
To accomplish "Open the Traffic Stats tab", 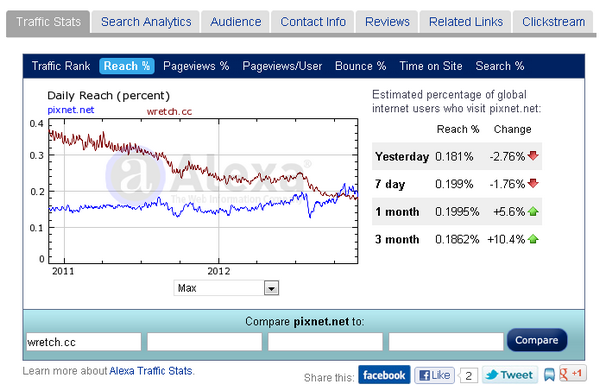I will pyautogui.click(x=48, y=22).
